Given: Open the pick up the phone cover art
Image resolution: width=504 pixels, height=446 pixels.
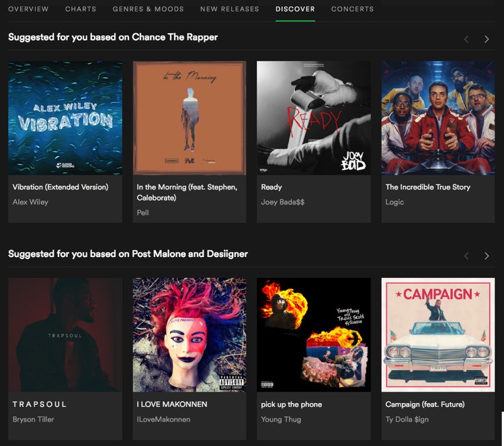Looking at the screenshot, I should 314,335.
